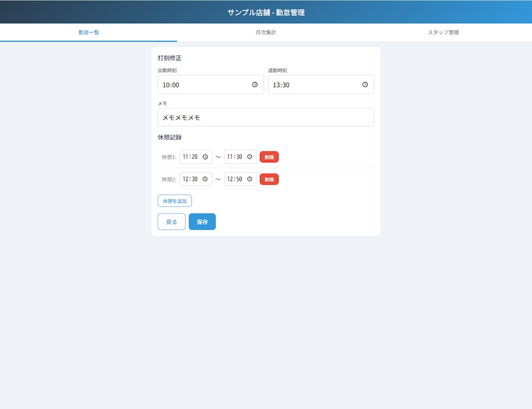Open the clock picker in 退勤時刻 field
This screenshot has height=409, width=532.
[x=365, y=85]
